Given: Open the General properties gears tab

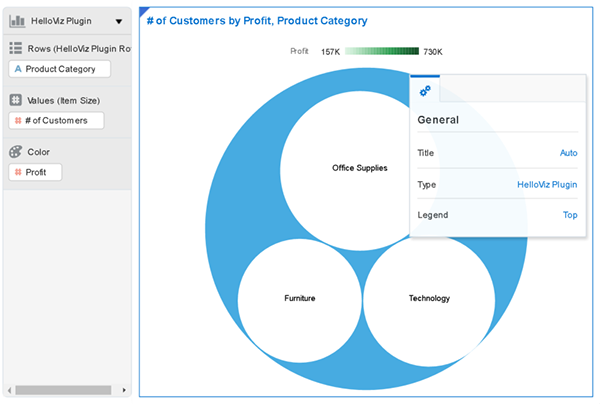Looking at the screenshot, I should (x=425, y=91).
